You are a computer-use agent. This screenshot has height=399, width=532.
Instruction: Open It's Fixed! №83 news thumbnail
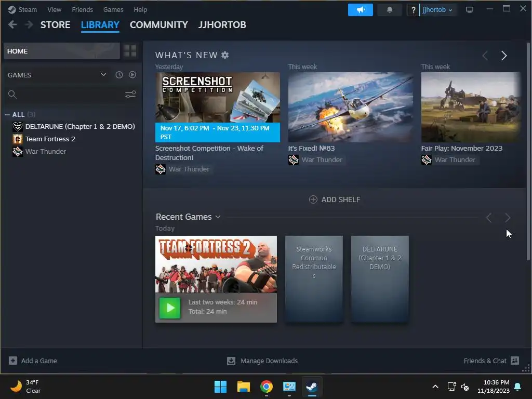click(x=351, y=107)
